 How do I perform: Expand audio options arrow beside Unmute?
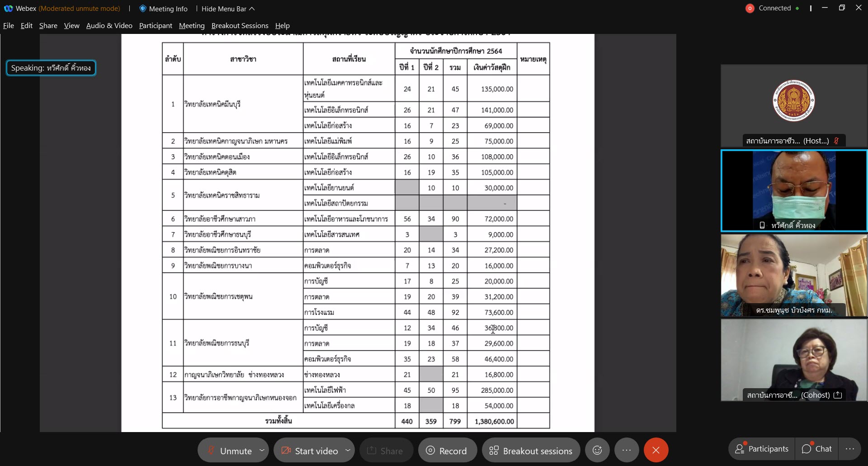click(262, 450)
